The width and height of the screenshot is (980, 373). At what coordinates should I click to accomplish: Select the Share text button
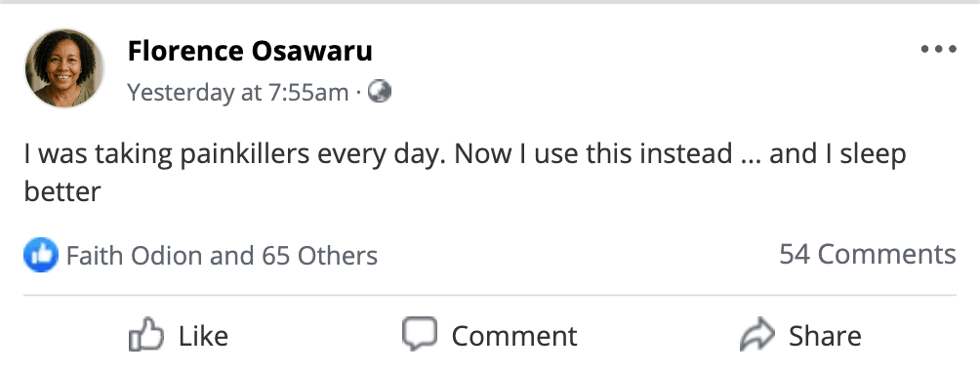pyautogui.click(x=825, y=336)
